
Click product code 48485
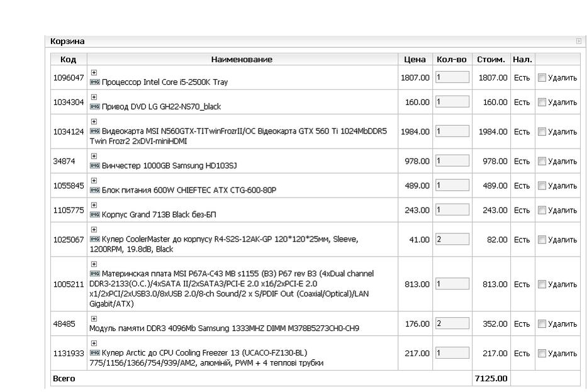pyautogui.click(x=64, y=323)
